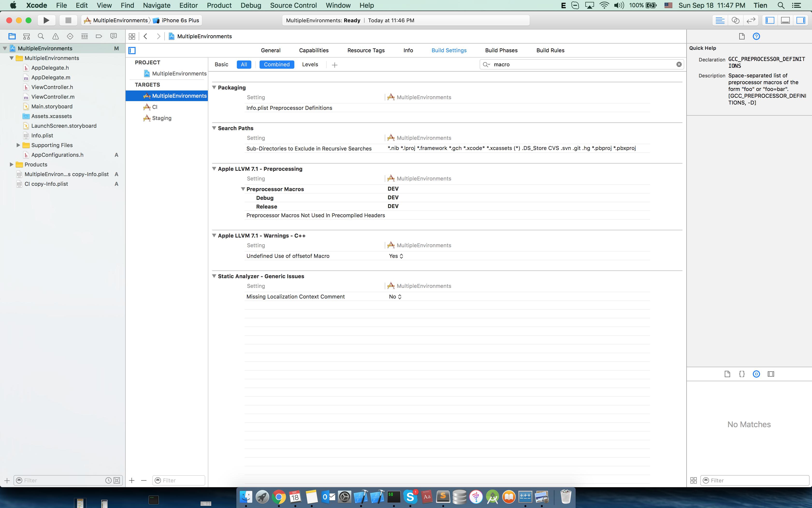Open the Media library icon
Screen dimensions: 812x508
771,374
